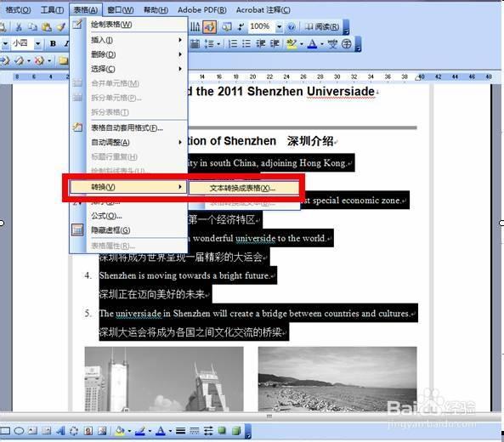The image size is (504, 442).
Task: Click the Insert Clip Art icon
Action: pyautogui.click(x=88, y=431)
